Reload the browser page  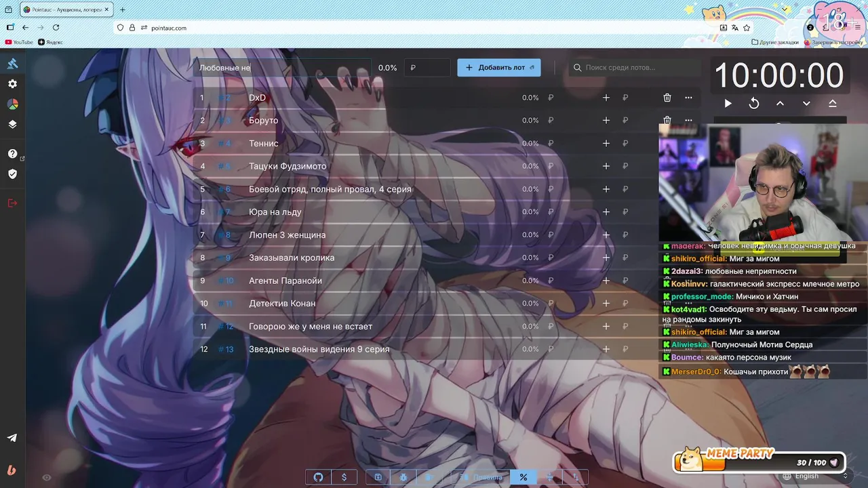pyautogui.click(x=56, y=28)
